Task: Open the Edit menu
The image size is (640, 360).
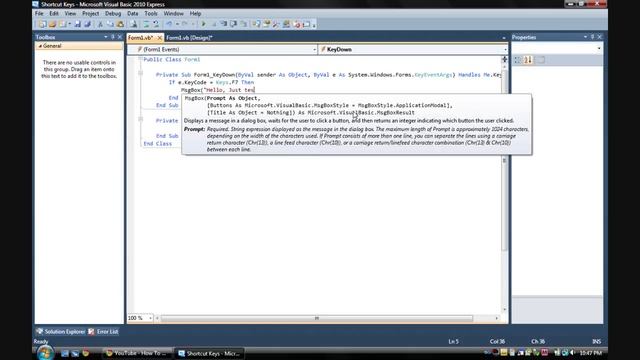Action: pyautogui.click(x=54, y=13)
